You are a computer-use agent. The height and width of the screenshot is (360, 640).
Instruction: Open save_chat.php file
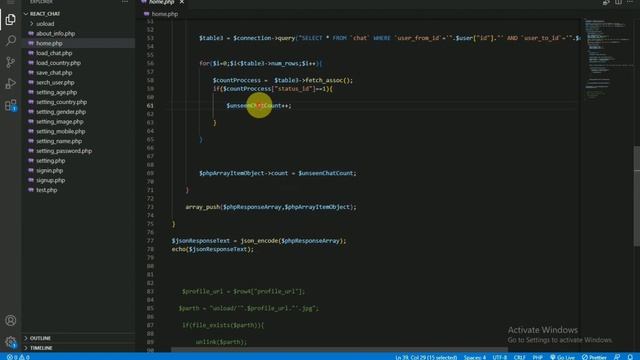[x=54, y=73]
